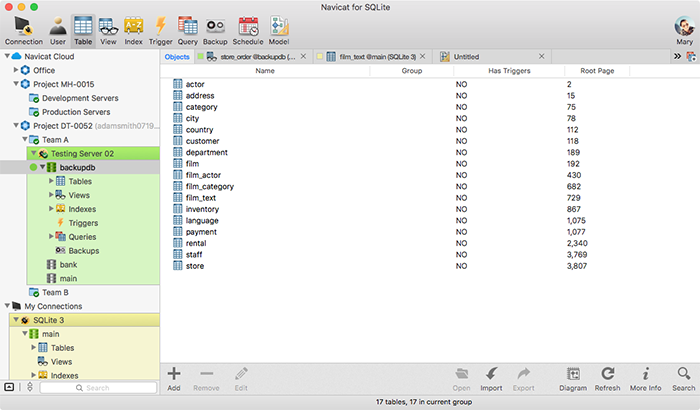
Task: Collapse Testing Server 02 node
Action: tap(33, 153)
